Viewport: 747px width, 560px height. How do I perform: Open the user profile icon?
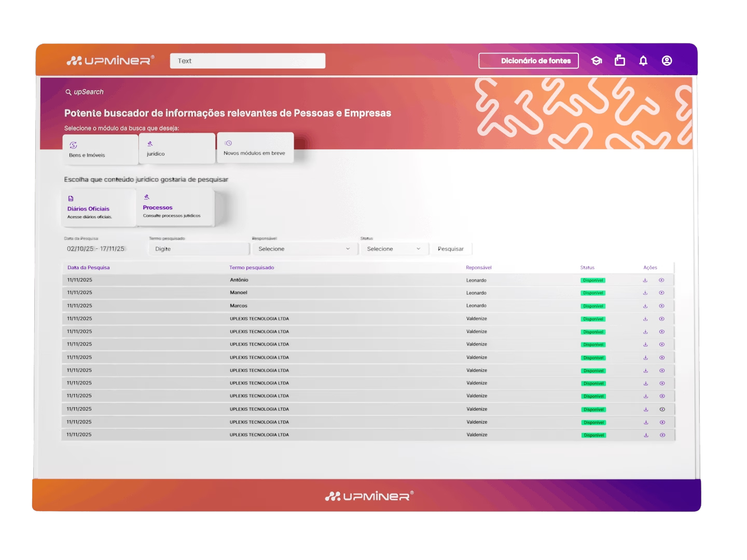(x=667, y=61)
